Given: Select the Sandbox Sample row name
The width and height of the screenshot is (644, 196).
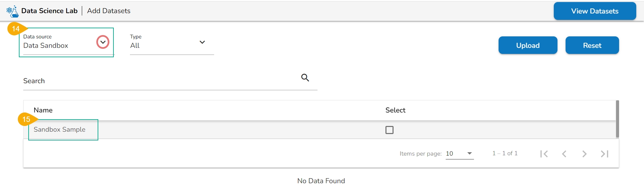Looking at the screenshot, I should pos(60,130).
